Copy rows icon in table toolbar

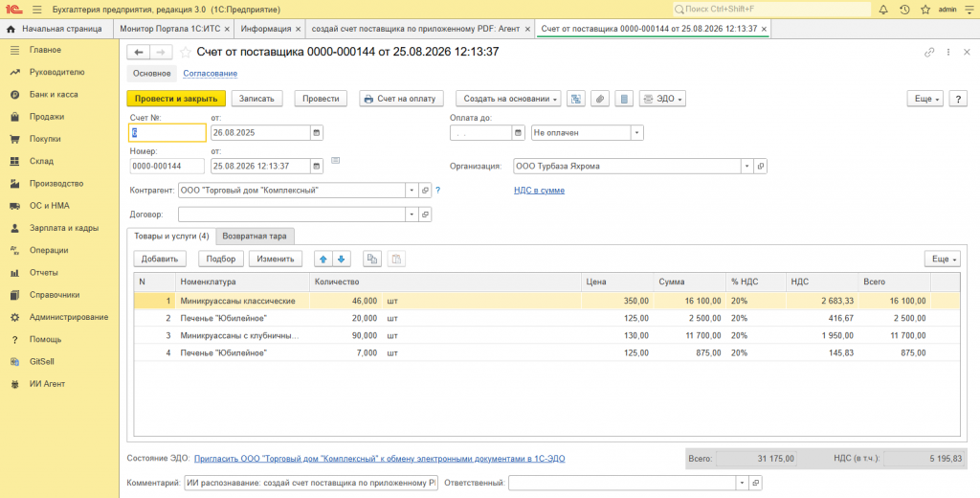pyautogui.click(x=372, y=259)
